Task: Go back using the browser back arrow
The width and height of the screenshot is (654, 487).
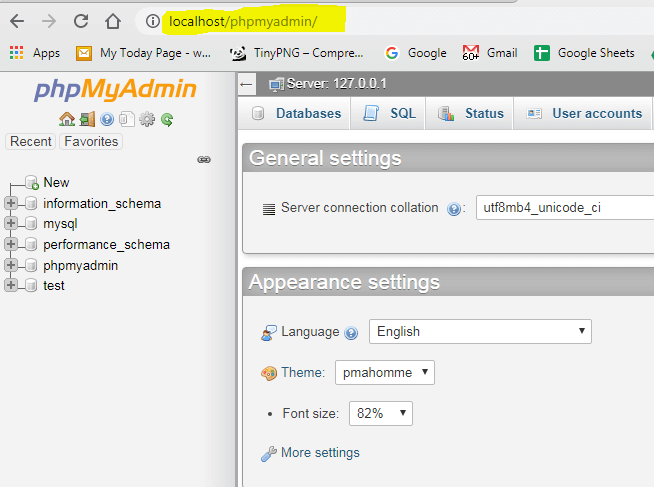Action: pos(17,21)
